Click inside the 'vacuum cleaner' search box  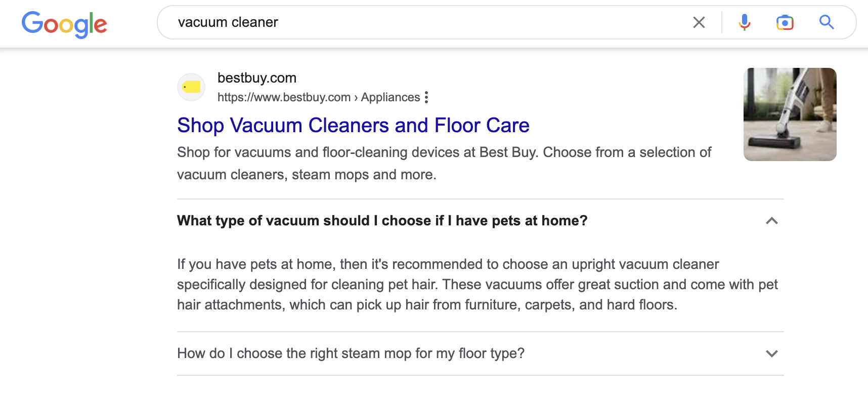[x=228, y=22]
